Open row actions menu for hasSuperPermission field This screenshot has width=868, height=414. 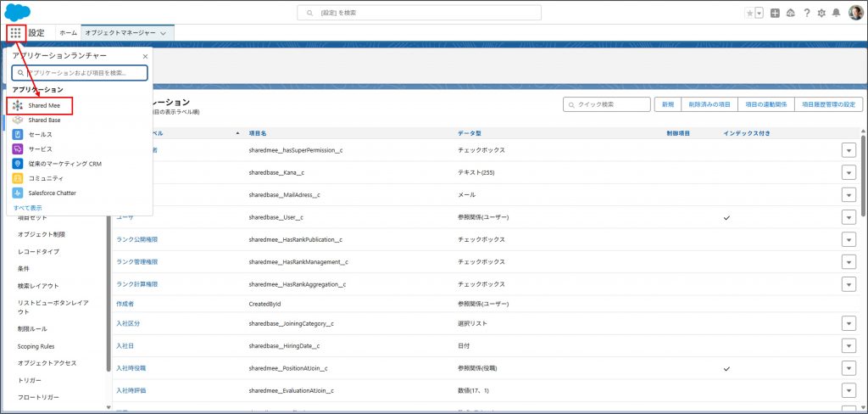point(848,149)
